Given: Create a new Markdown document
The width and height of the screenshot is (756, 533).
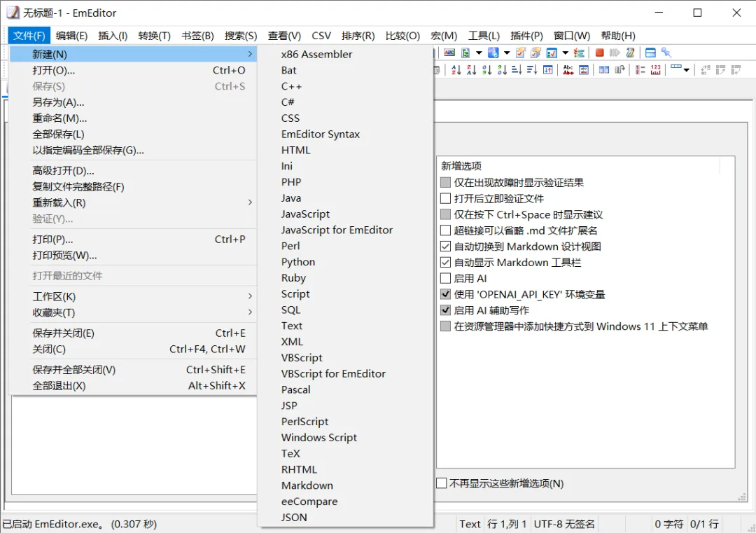Looking at the screenshot, I should pyautogui.click(x=345, y=485).
